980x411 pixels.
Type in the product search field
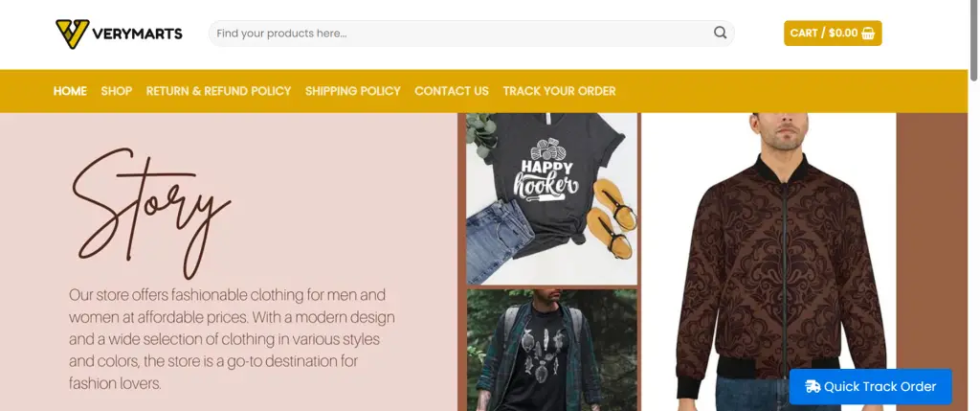coord(459,34)
